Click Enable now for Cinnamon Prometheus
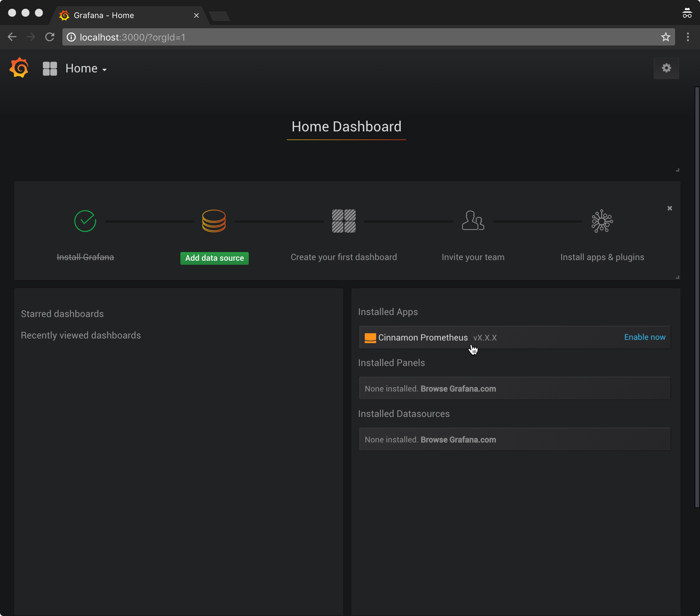Image resolution: width=700 pixels, height=616 pixels. click(645, 337)
